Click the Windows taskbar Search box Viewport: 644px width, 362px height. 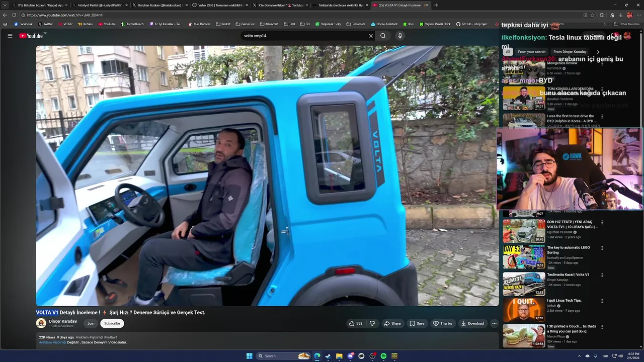(283, 356)
